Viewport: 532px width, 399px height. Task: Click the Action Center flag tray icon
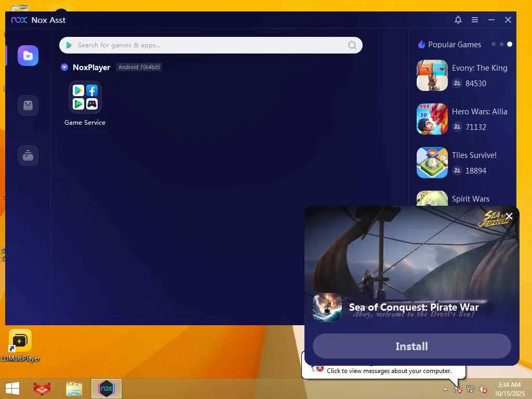[458, 389]
